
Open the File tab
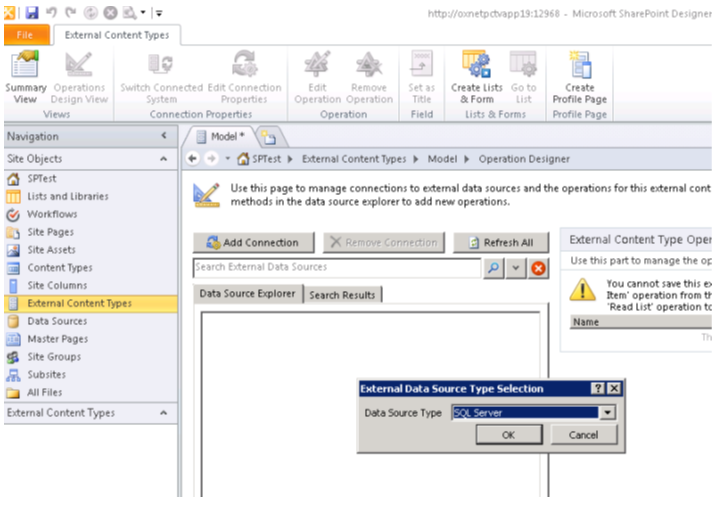[26, 35]
